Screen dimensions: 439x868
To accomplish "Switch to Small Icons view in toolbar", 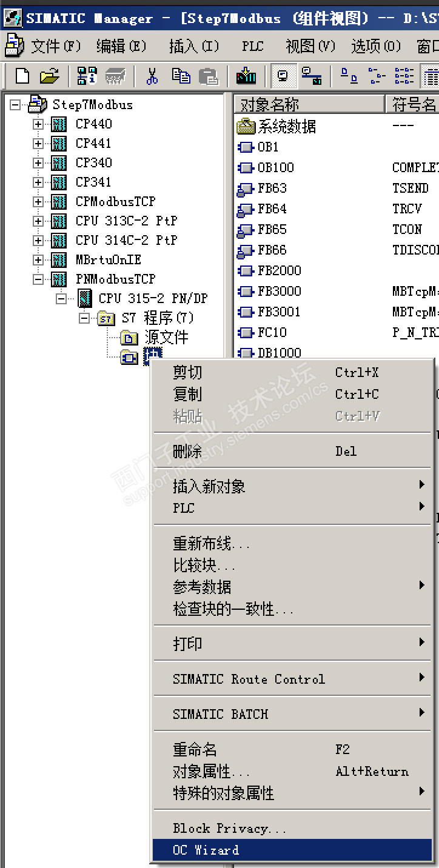I will pyautogui.click(x=377, y=76).
